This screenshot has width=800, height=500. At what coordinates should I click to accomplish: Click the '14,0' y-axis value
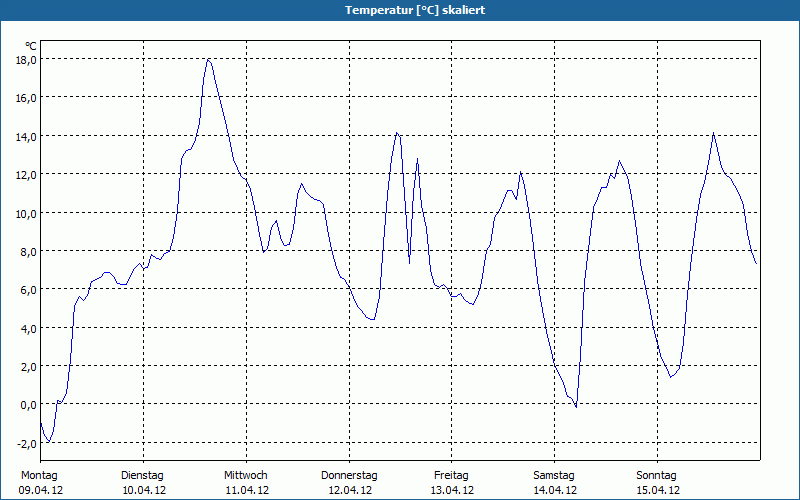(x=27, y=136)
